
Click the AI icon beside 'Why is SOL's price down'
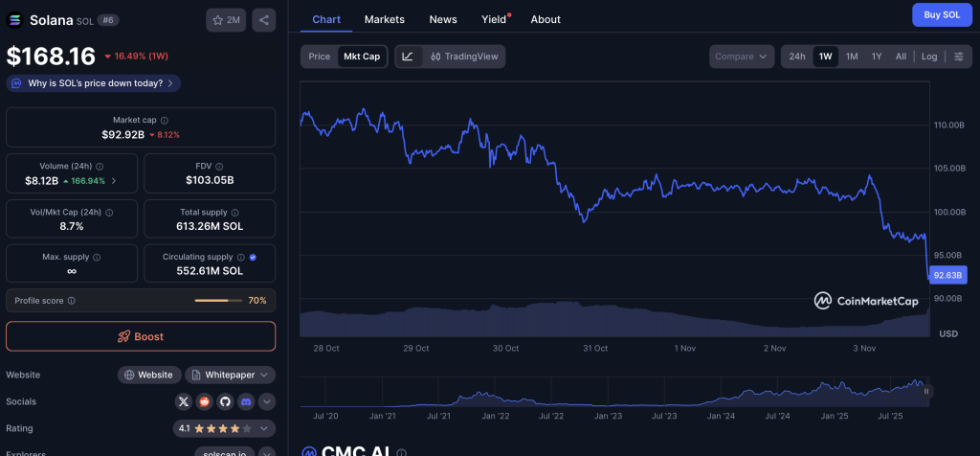[17, 83]
